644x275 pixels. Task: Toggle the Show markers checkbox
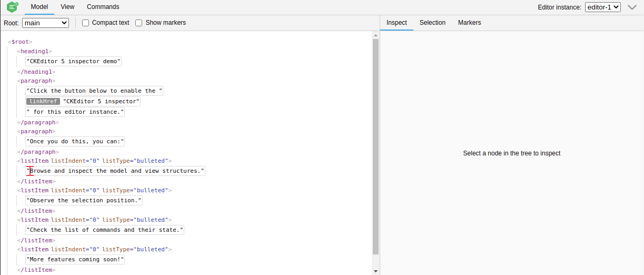coord(139,23)
